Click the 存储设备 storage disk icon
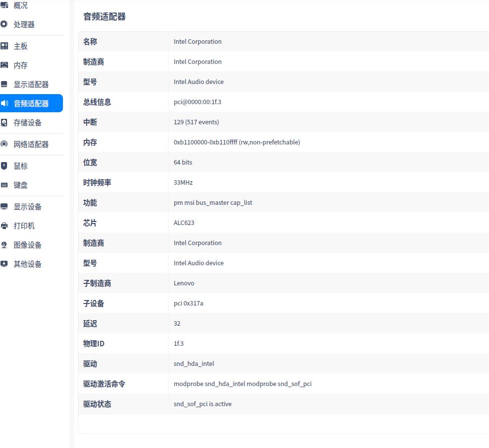This screenshot has width=489, height=448. coord(4,122)
